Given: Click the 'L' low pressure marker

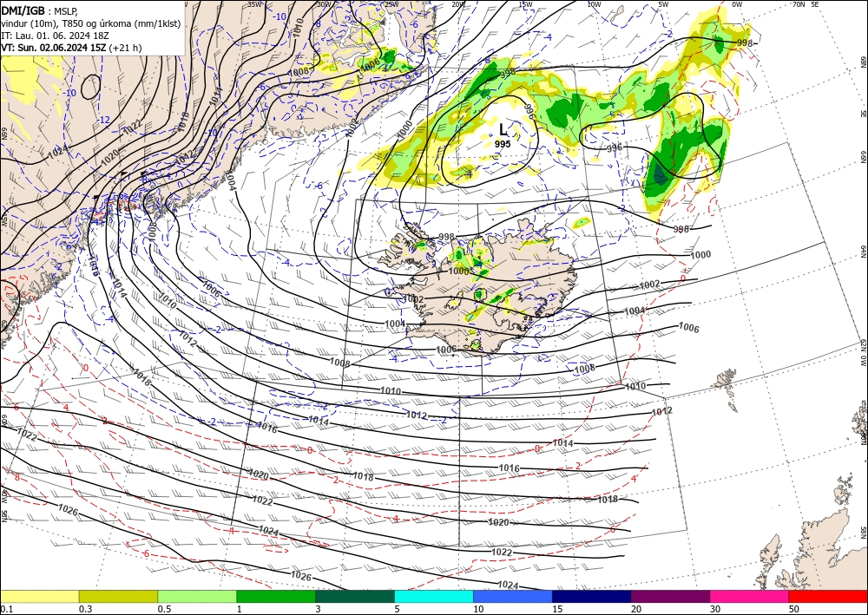Looking at the screenshot, I should coord(503,130).
